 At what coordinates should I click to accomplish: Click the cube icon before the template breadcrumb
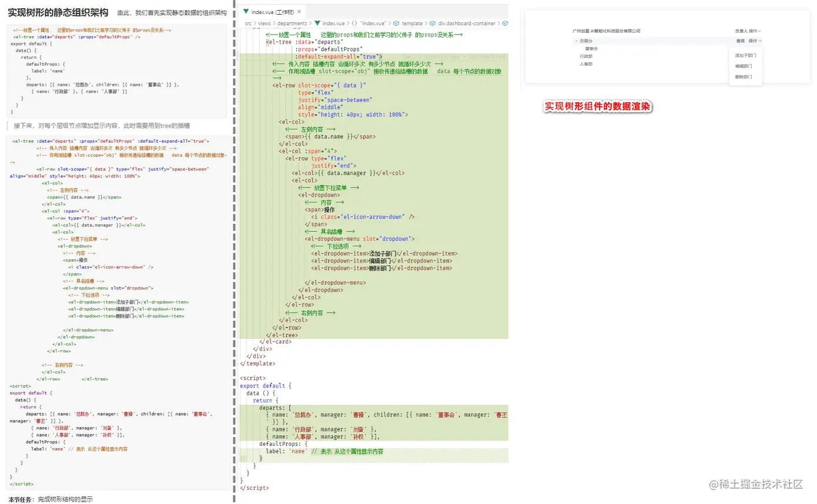(x=397, y=23)
